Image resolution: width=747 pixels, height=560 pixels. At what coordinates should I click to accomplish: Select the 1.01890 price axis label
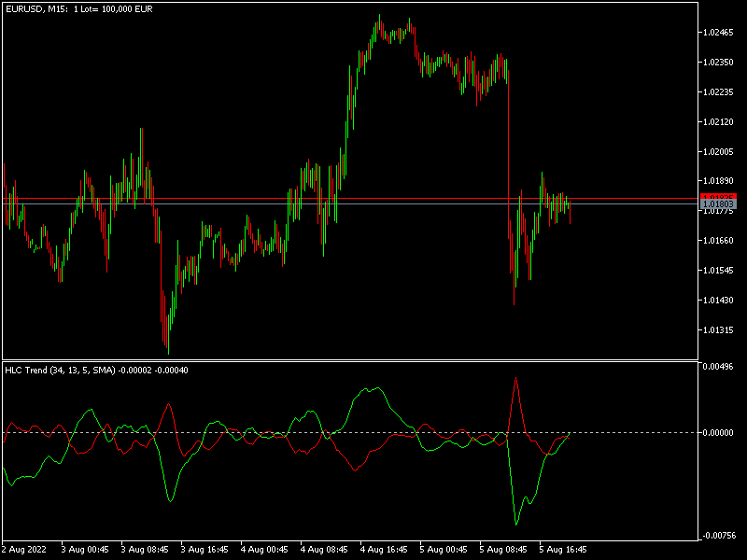coord(718,181)
